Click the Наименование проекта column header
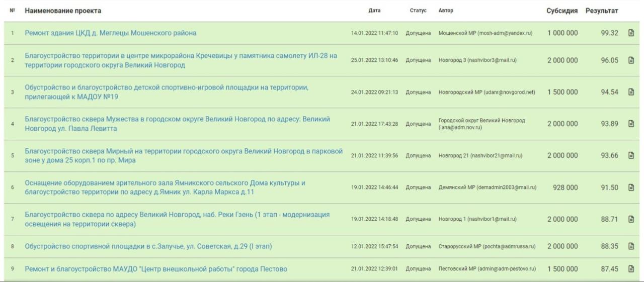The image size is (644, 282). 63,11
